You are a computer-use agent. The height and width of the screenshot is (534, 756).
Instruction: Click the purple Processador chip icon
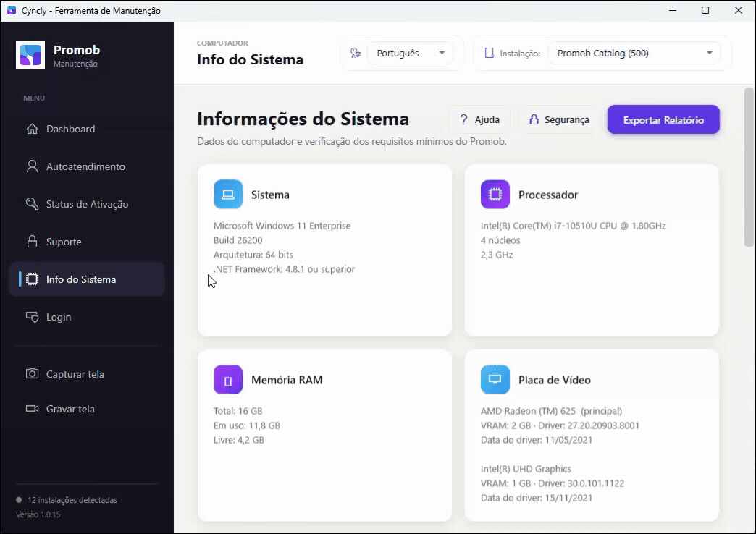(495, 194)
